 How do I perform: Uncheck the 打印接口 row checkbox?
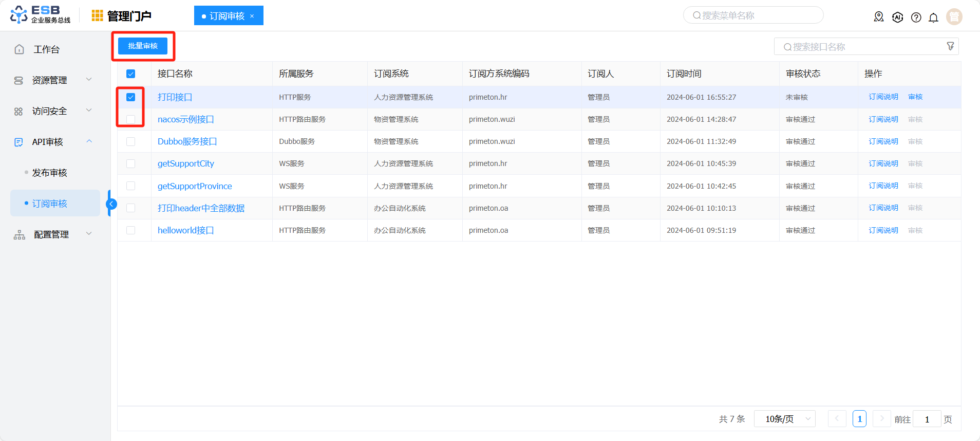point(131,97)
